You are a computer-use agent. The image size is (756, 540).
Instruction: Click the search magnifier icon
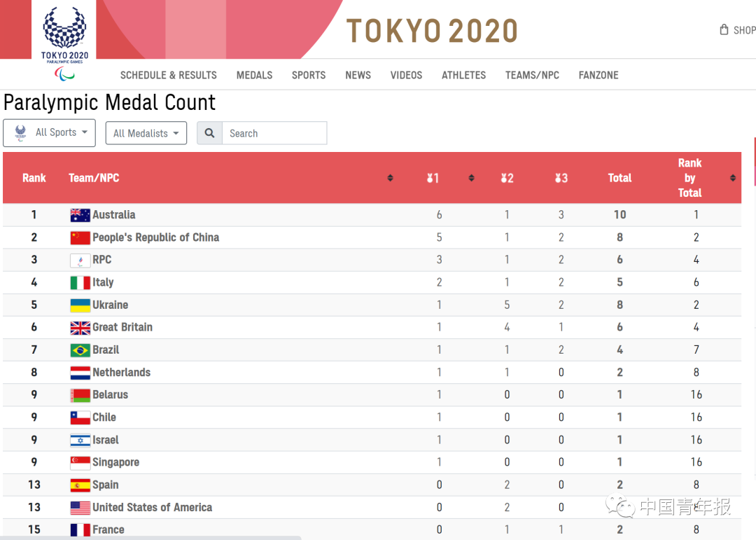(210, 133)
